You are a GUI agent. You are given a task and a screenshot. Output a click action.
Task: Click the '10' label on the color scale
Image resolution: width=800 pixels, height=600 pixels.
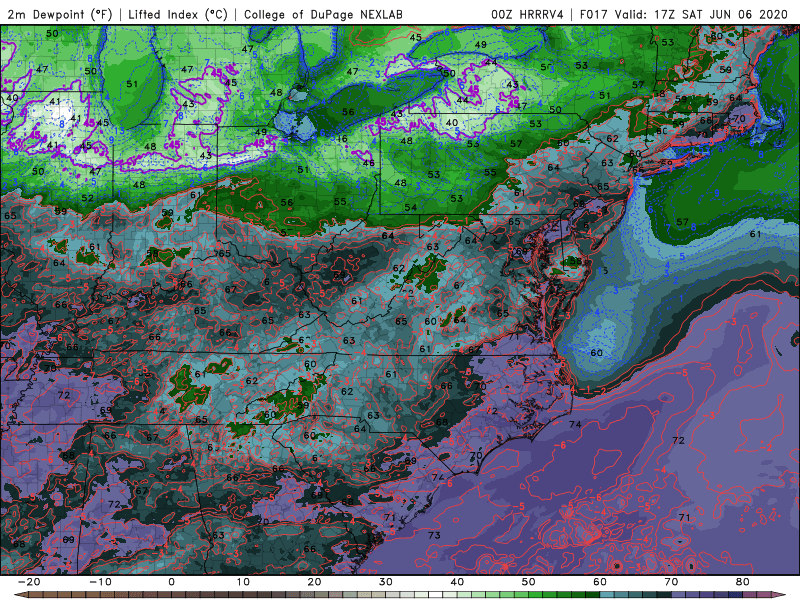tap(243, 582)
